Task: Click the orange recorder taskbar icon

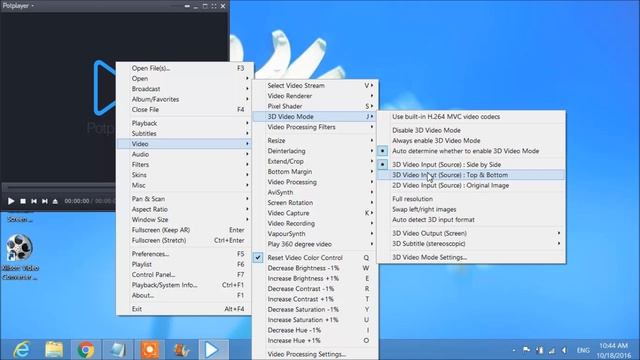Action: click(x=149, y=350)
